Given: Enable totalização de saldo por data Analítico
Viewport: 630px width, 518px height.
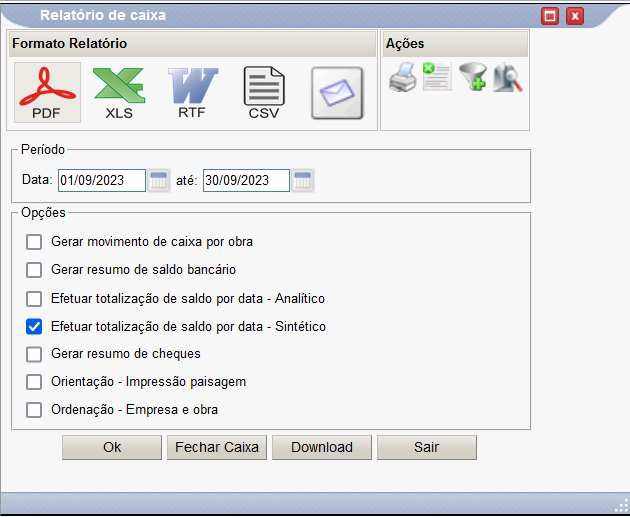Looking at the screenshot, I should pos(34,299).
